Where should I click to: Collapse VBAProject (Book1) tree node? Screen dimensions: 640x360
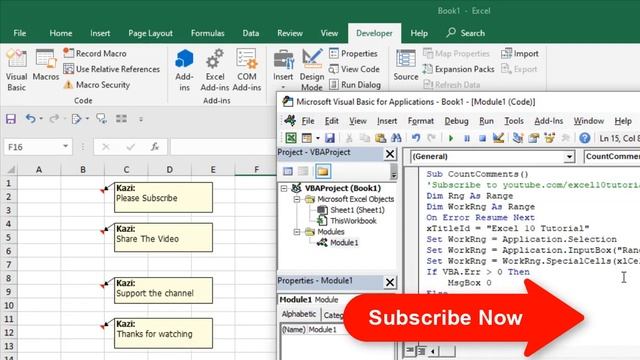[284, 188]
